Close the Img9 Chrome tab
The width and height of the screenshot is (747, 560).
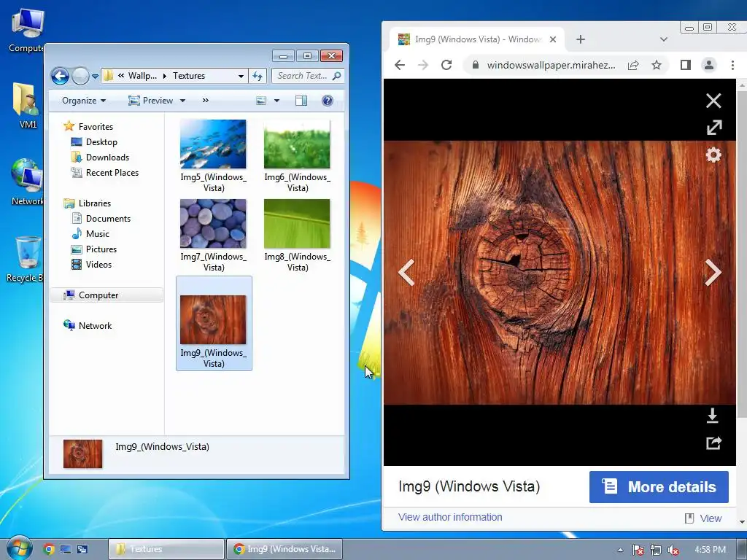(553, 39)
